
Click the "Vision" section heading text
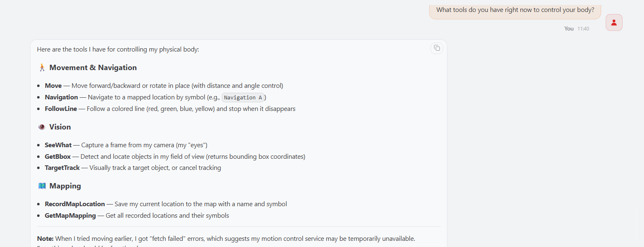coord(60,127)
